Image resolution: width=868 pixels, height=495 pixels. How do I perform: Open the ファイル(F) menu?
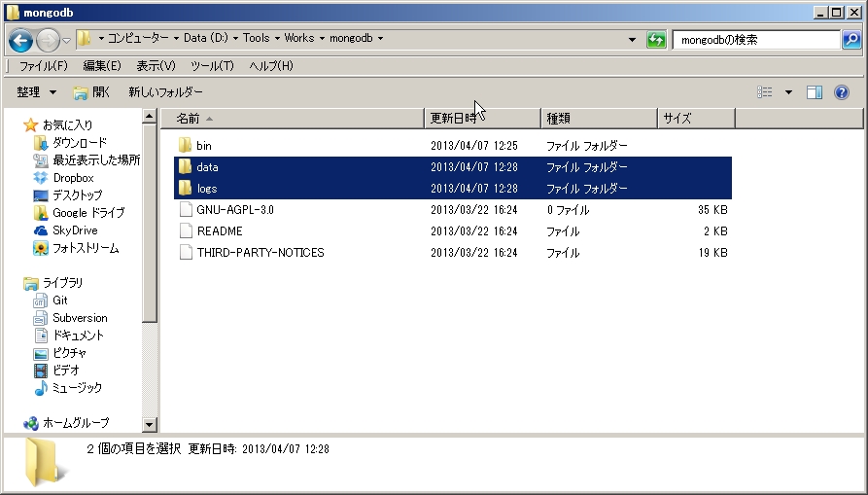tap(43, 66)
